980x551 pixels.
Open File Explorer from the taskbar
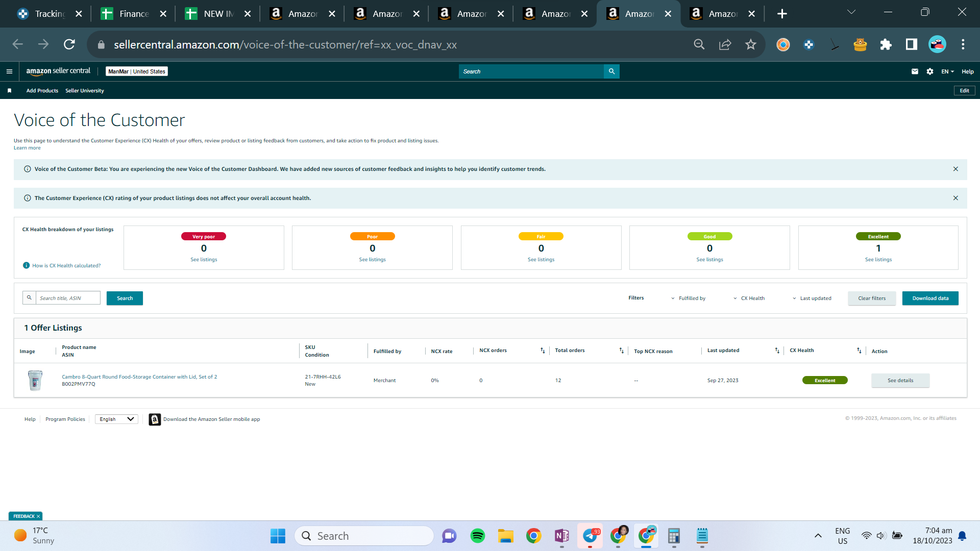[x=505, y=536]
